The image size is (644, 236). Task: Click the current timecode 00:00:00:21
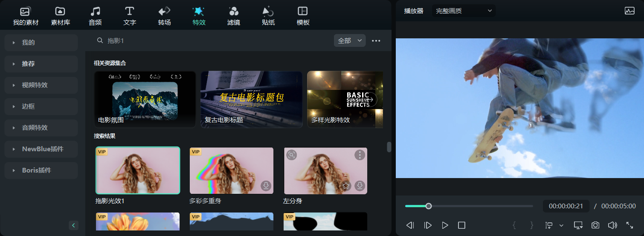click(x=566, y=206)
